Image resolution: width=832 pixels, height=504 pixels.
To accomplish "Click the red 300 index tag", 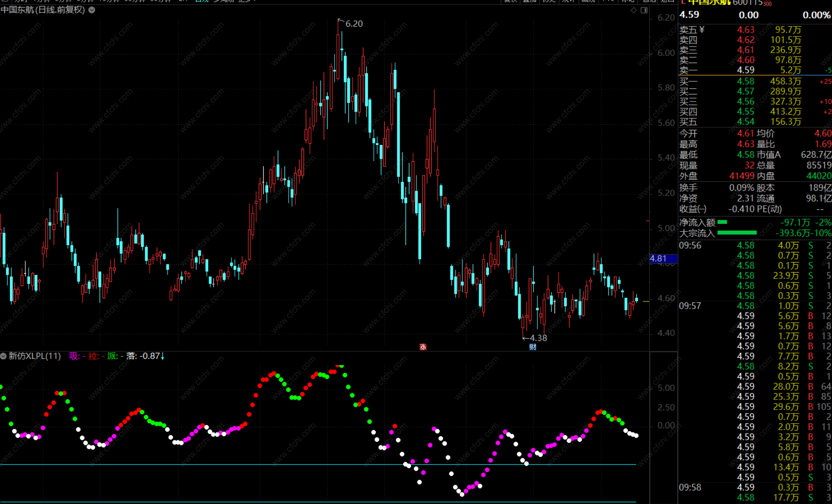I will coord(767,4).
